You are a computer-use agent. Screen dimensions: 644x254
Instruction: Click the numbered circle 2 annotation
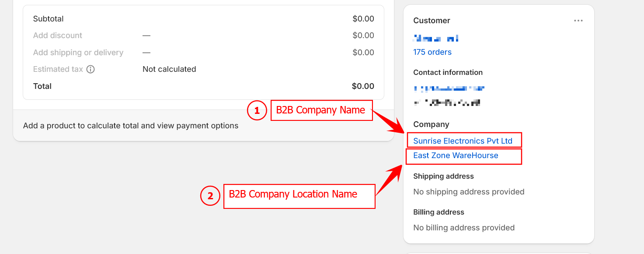click(x=210, y=196)
